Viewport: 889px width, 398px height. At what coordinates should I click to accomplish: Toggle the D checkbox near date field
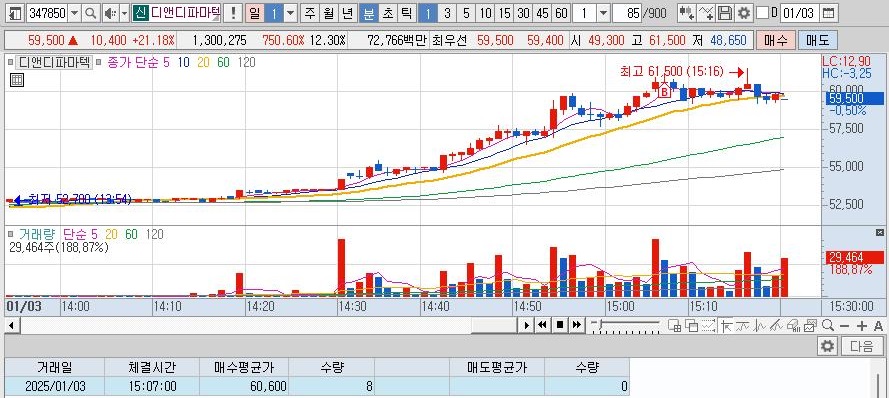click(763, 12)
